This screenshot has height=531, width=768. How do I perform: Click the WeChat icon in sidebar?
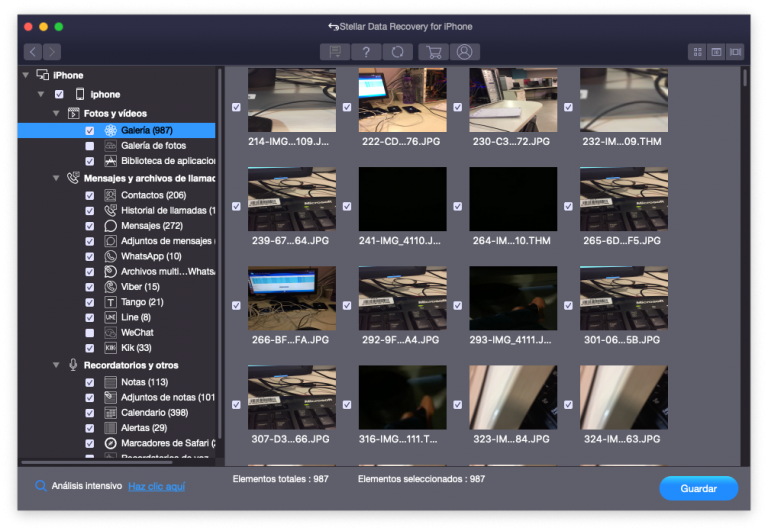pyautogui.click(x=110, y=333)
